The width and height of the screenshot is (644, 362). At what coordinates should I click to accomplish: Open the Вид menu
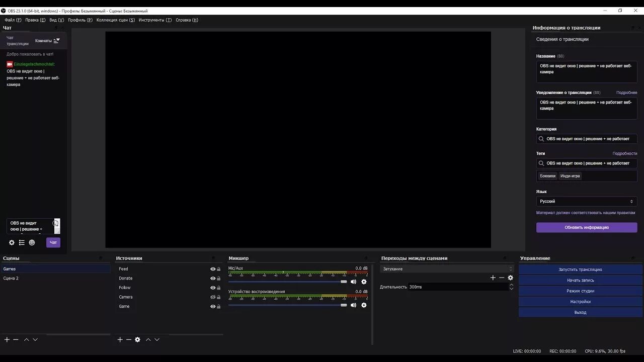click(x=57, y=20)
